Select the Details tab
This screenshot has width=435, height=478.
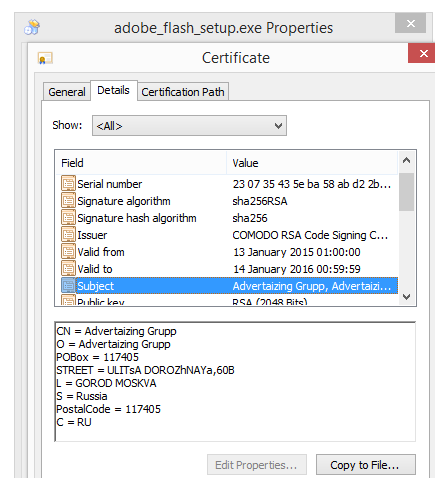click(x=113, y=90)
